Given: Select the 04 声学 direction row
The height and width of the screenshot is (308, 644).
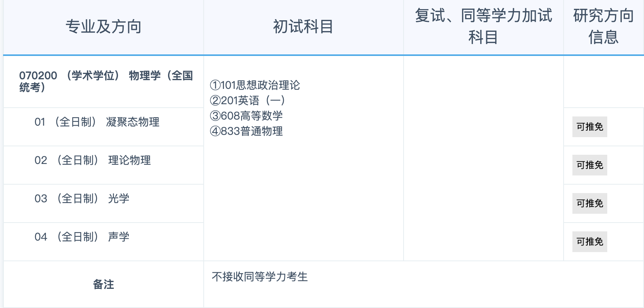Looking at the screenshot, I should pos(82,237).
